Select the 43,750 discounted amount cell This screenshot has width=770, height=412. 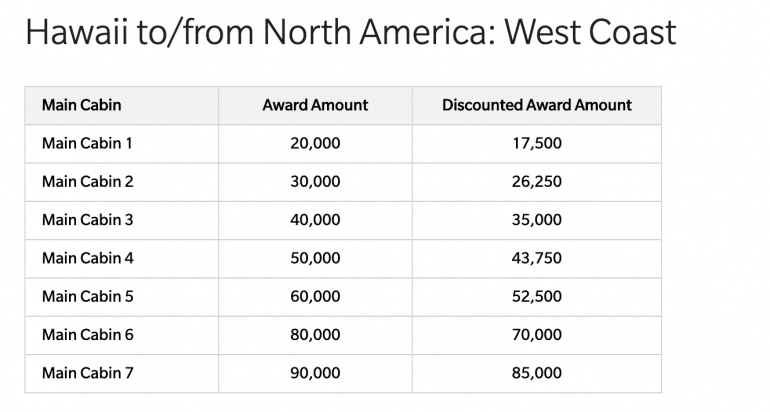536,258
